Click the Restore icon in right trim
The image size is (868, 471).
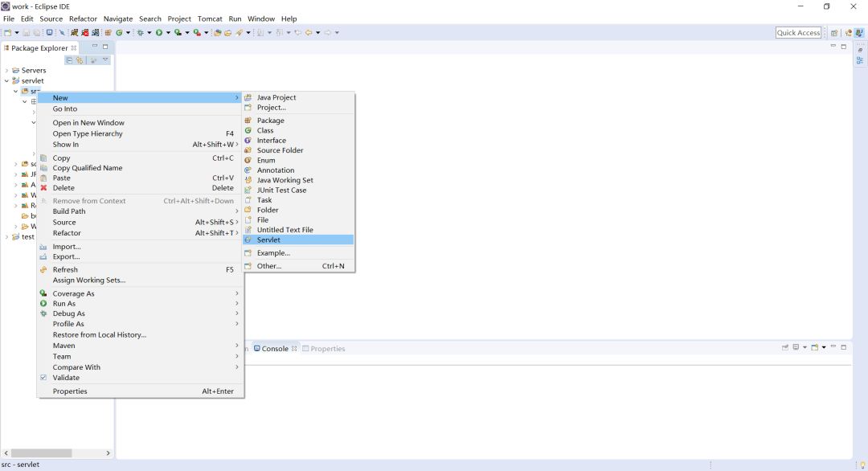click(x=860, y=50)
